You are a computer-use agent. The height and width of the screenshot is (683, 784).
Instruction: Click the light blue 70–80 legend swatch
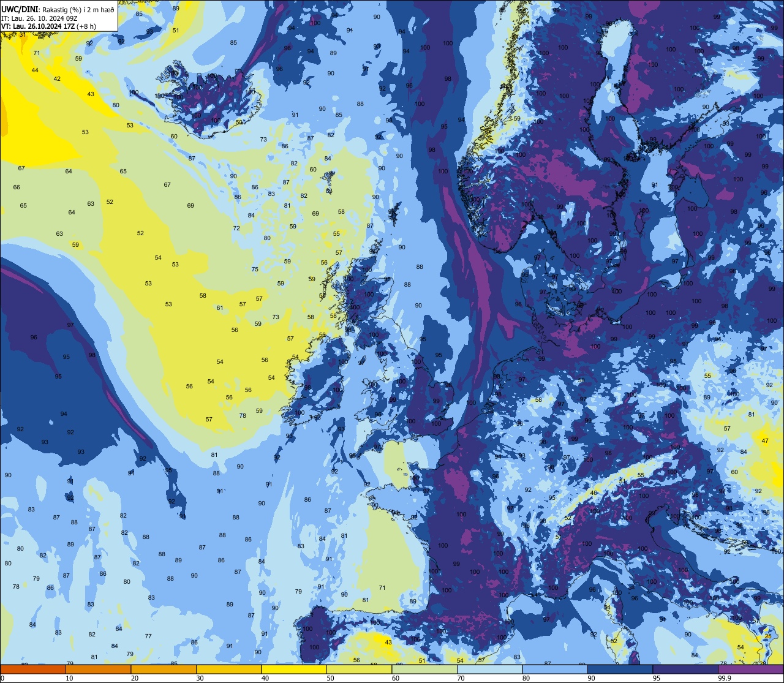[489, 669]
